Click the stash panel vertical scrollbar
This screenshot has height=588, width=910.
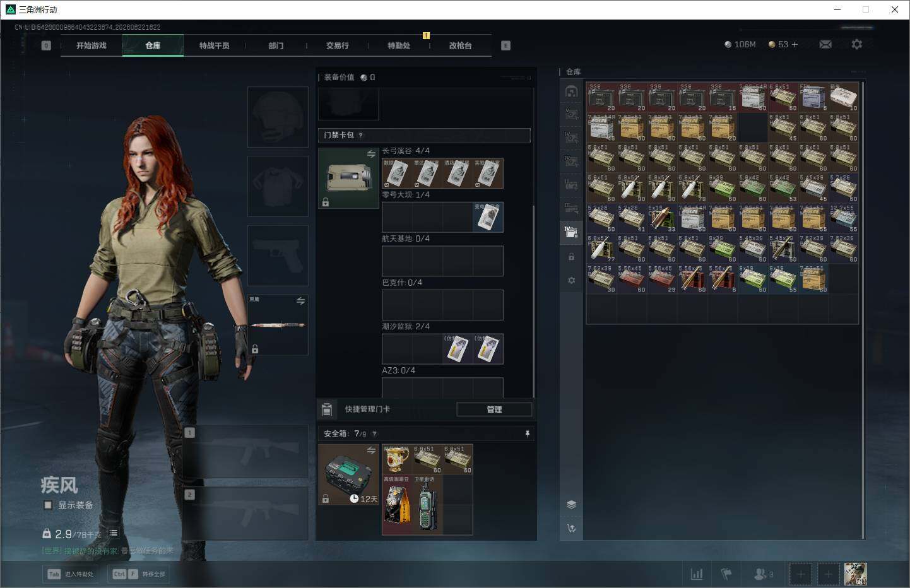click(x=862, y=310)
